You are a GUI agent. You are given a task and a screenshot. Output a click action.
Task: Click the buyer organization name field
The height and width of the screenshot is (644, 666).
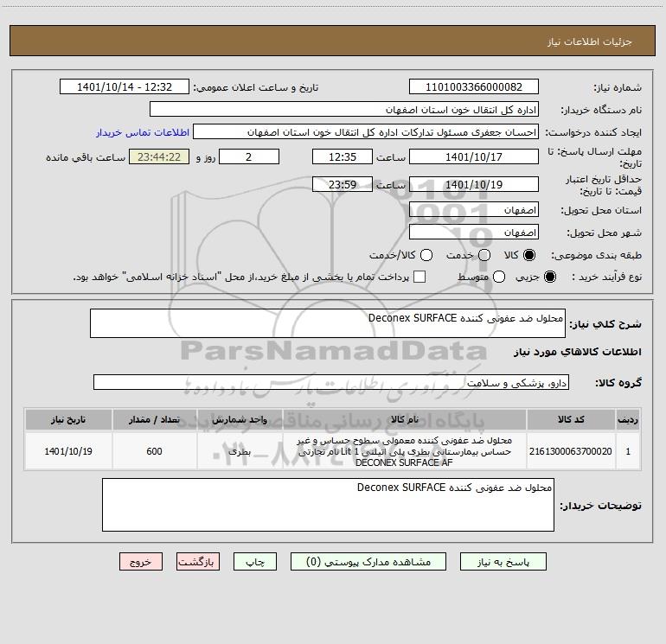[x=344, y=109]
